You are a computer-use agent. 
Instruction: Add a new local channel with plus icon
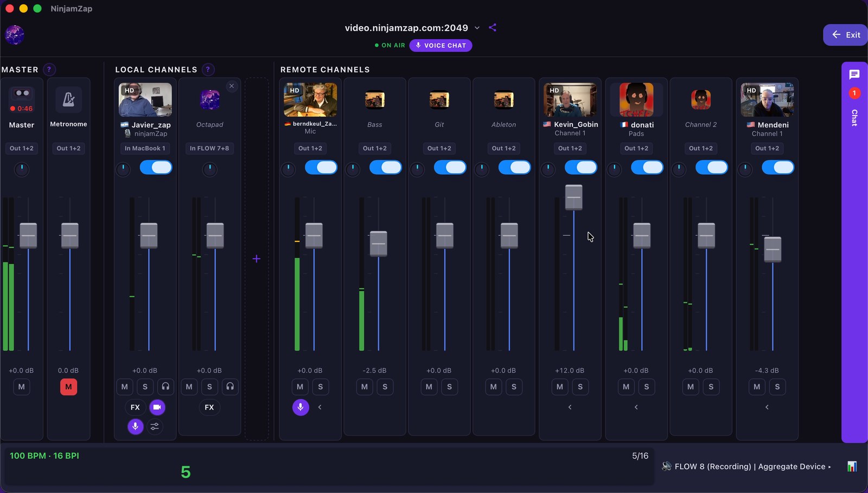click(x=257, y=259)
